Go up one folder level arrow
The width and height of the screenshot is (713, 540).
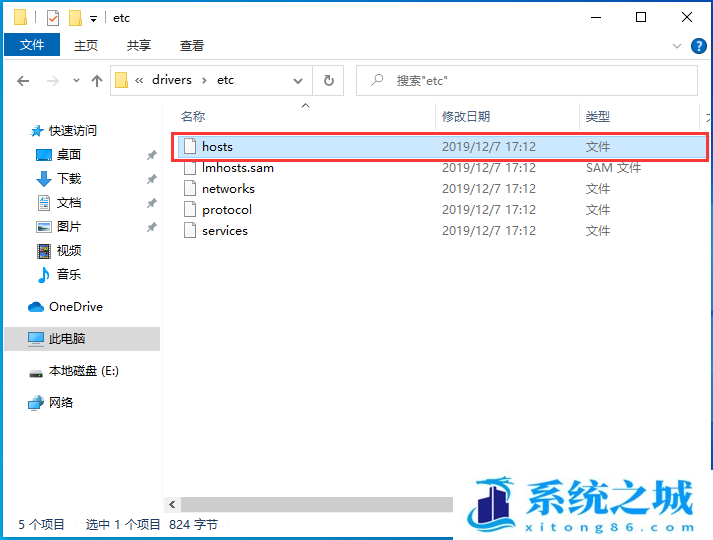click(x=96, y=81)
